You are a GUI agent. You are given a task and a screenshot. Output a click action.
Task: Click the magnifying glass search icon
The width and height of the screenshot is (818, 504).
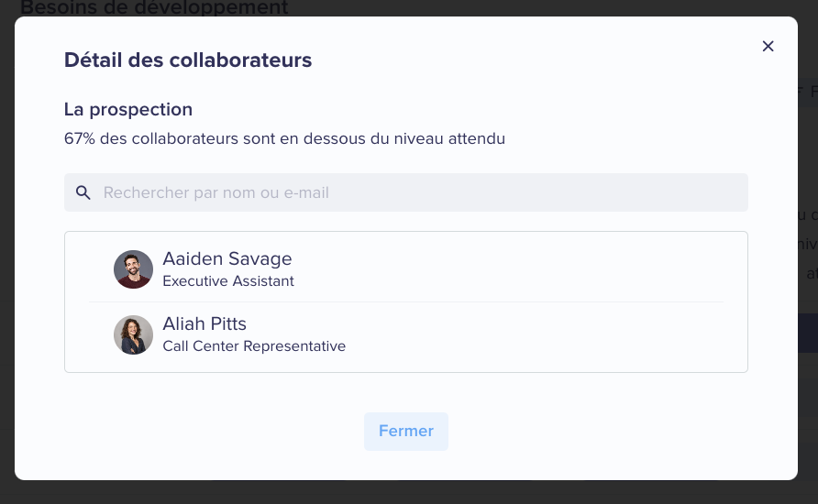click(83, 192)
